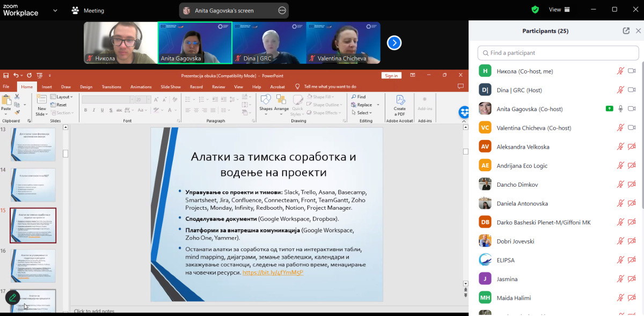644x316 pixels.
Task: Click the Zoom annotate pencil button
Action: [12, 297]
